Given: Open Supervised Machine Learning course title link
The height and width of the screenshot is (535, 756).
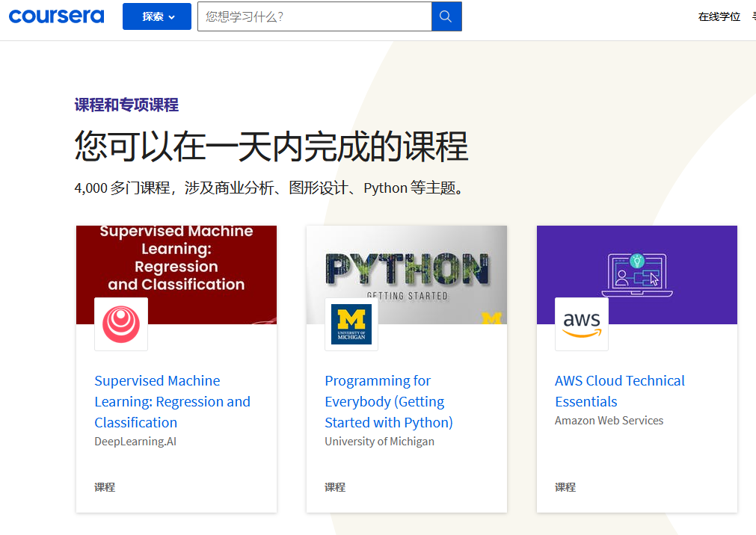Looking at the screenshot, I should point(172,401).
